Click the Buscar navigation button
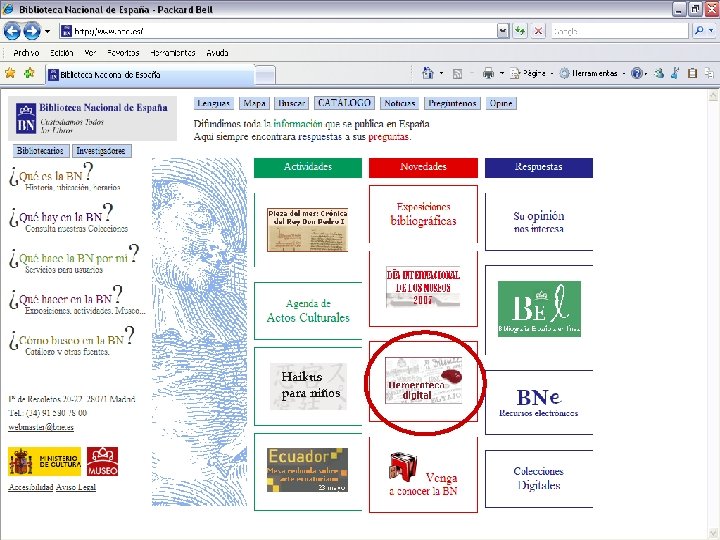Image resolution: width=720 pixels, height=540 pixels. click(x=291, y=103)
